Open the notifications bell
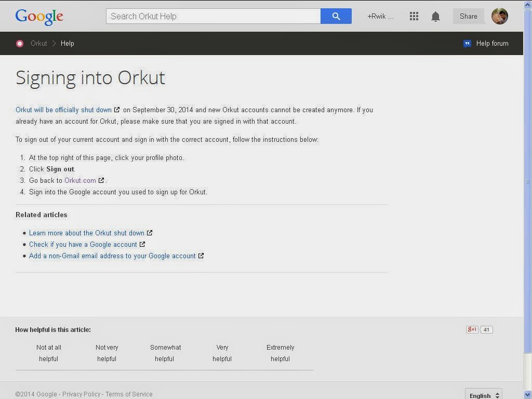The image size is (532, 399). tap(435, 17)
